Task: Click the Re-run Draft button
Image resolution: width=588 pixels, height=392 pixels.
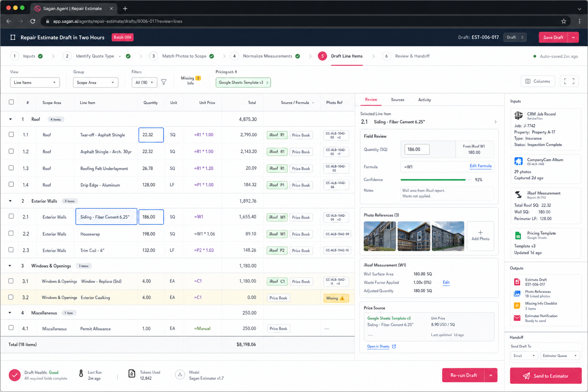Action: click(463, 375)
